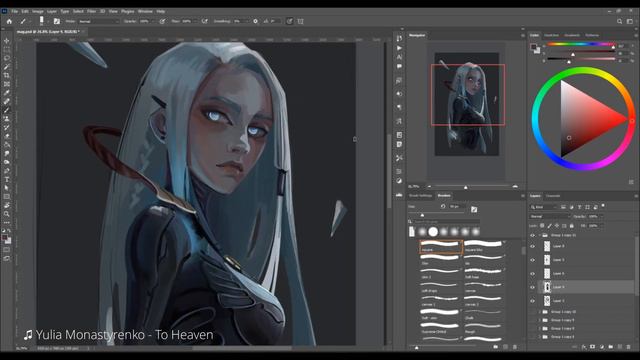
Task: Click reset brush size icon in Brushes panel
Action: tap(443, 207)
